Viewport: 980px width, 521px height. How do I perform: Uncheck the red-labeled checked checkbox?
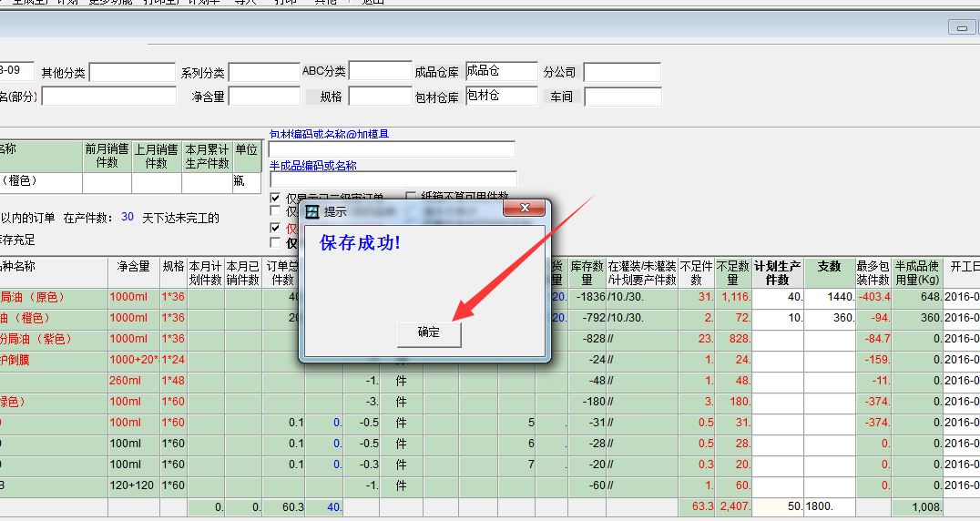276,228
